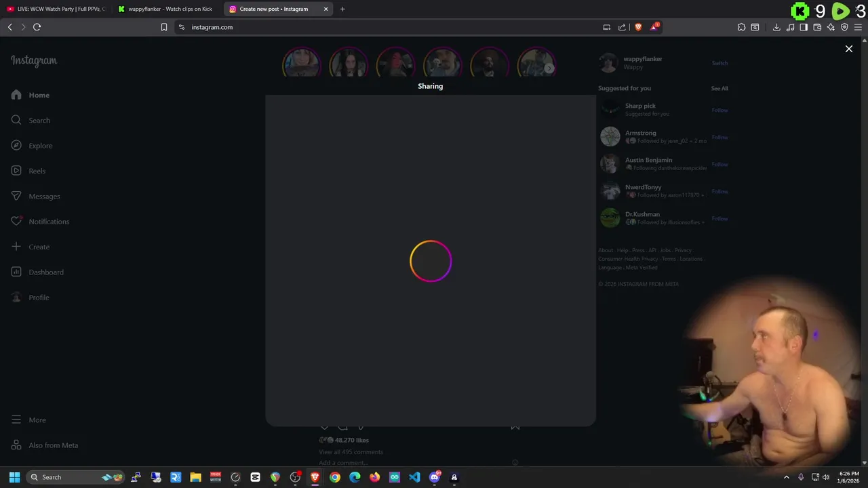The image size is (868, 488).
Task: Show hidden system tray icons
Action: coord(787,477)
